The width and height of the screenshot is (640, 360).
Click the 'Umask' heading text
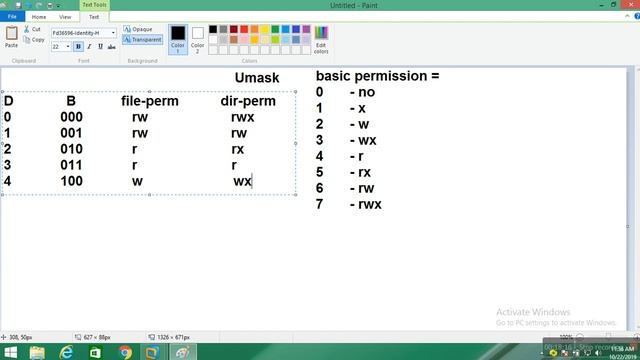coord(257,78)
